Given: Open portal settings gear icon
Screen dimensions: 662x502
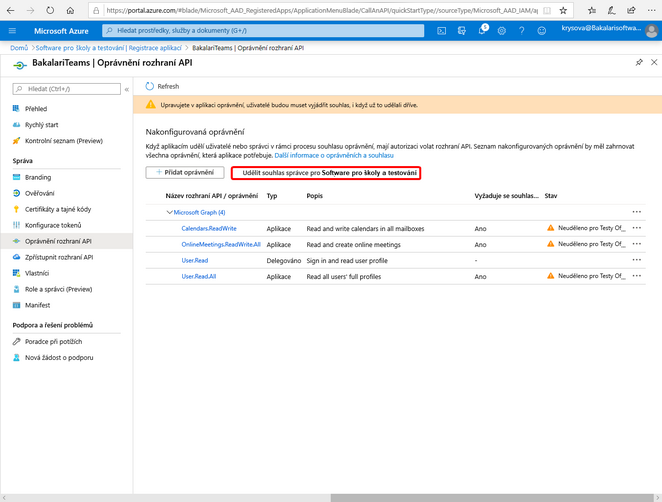Looking at the screenshot, I should coord(502,31).
